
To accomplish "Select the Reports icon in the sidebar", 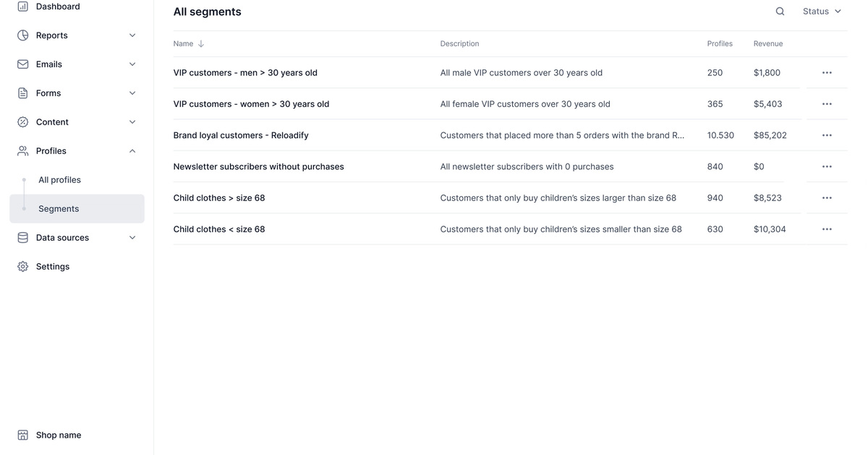I will (22, 35).
